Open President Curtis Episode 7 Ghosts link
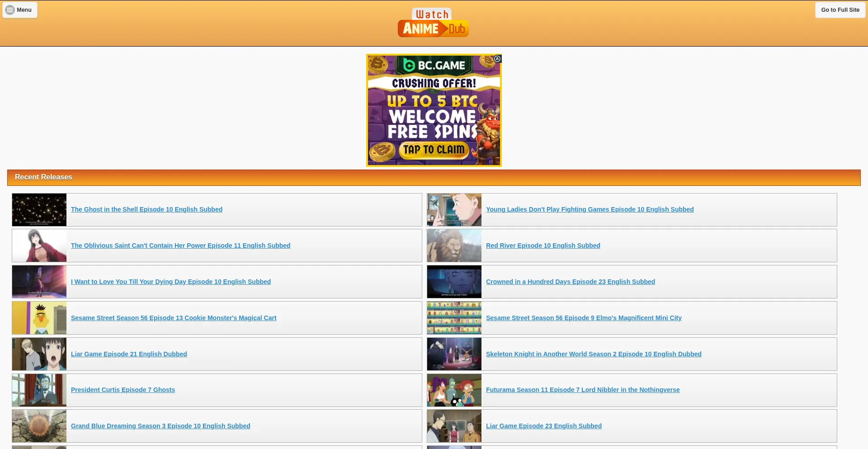The width and height of the screenshot is (868, 449). tap(123, 390)
